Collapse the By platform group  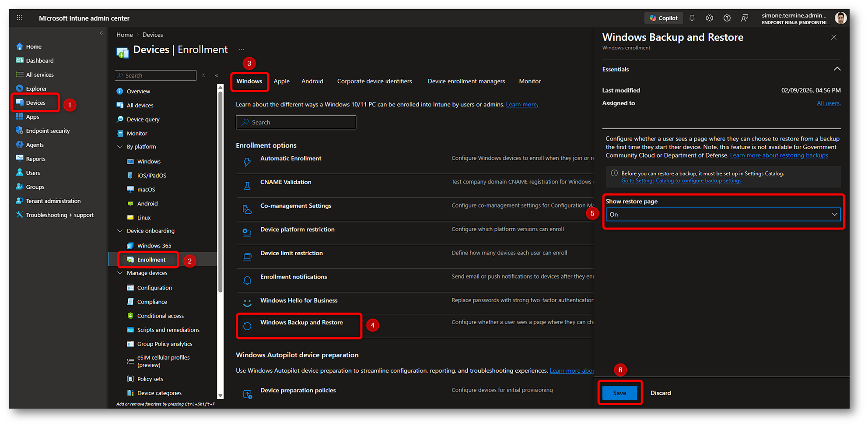pyautogui.click(x=120, y=146)
